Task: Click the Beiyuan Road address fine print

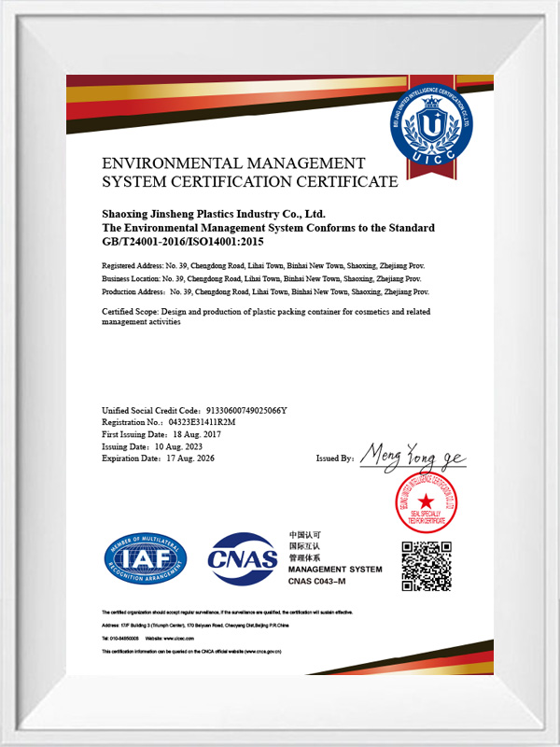Action: tap(195, 626)
